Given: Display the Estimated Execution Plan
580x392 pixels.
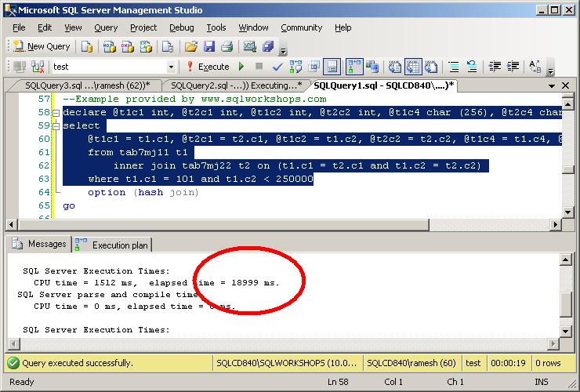Looking at the screenshot, I should (295, 67).
